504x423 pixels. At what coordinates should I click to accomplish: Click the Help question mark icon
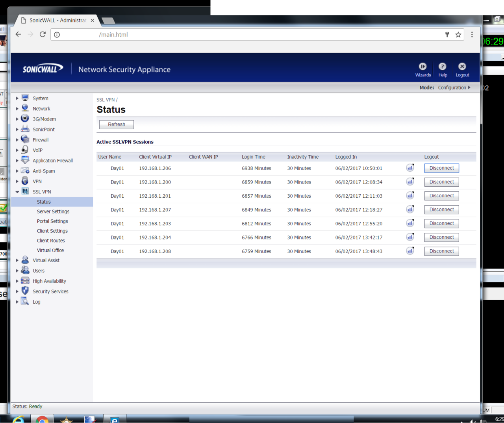coord(443,67)
